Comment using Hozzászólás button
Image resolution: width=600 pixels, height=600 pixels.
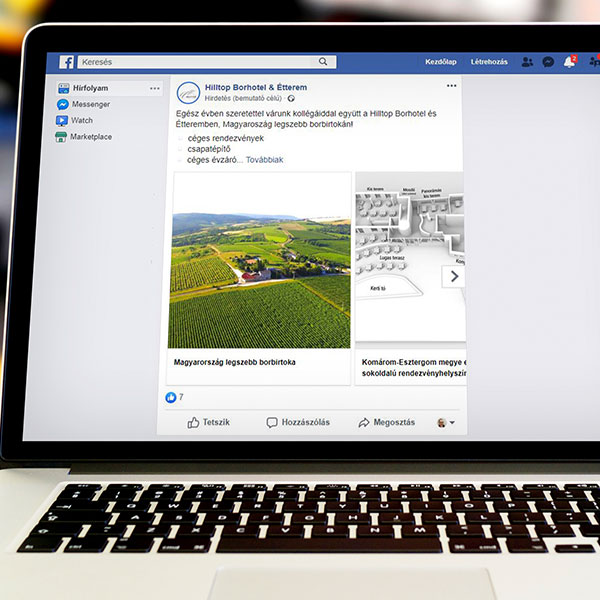click(298, 422)
